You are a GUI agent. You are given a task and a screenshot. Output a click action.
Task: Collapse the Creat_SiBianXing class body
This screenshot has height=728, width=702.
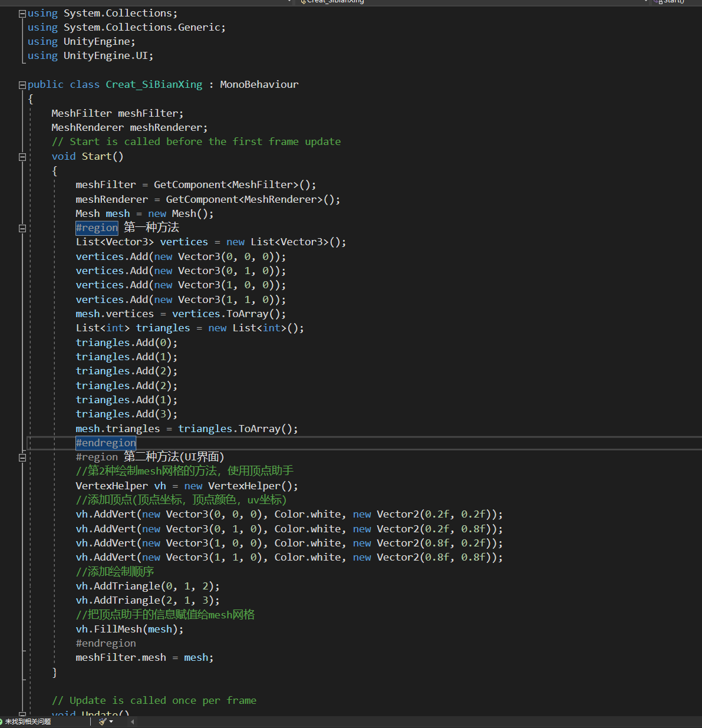coord(22,85)
